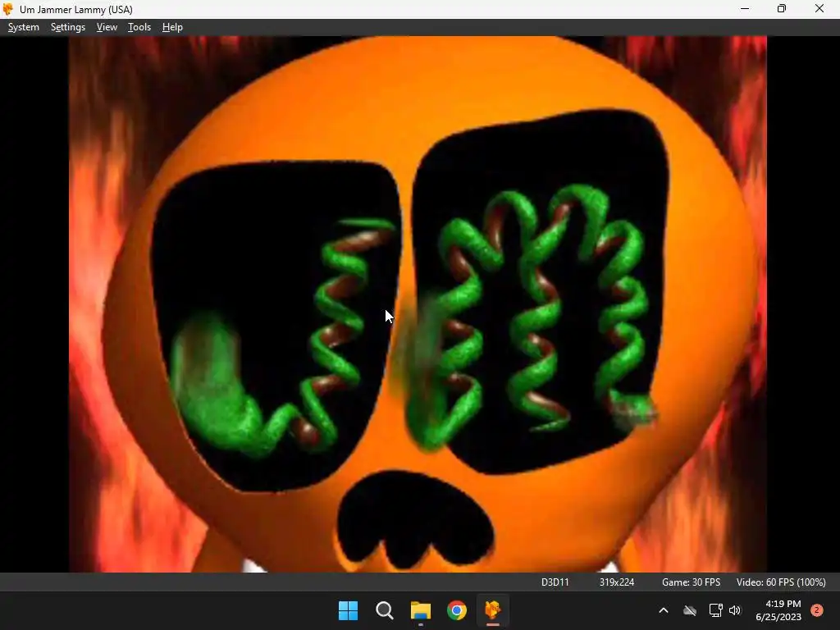Open the Tools menu
The width and height of the screenshot is (840, 630).
click(x=139, y=27)
